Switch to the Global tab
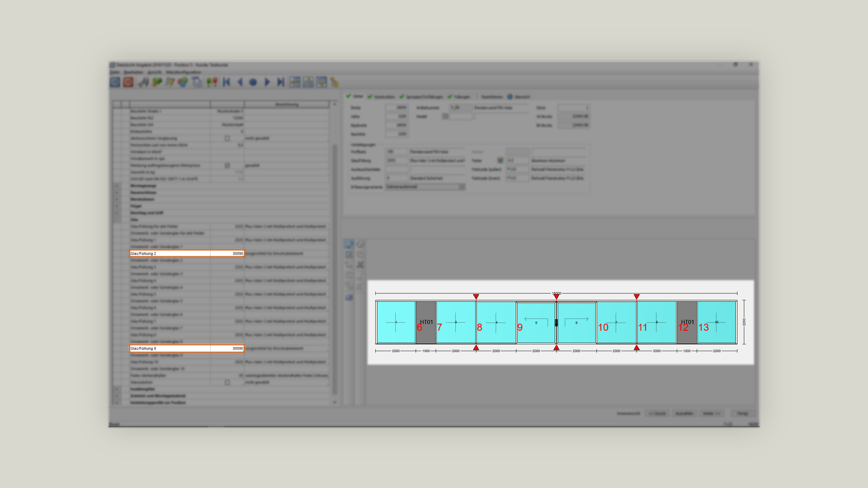Screen dimensions: 868x488 [x=355, y=96]
